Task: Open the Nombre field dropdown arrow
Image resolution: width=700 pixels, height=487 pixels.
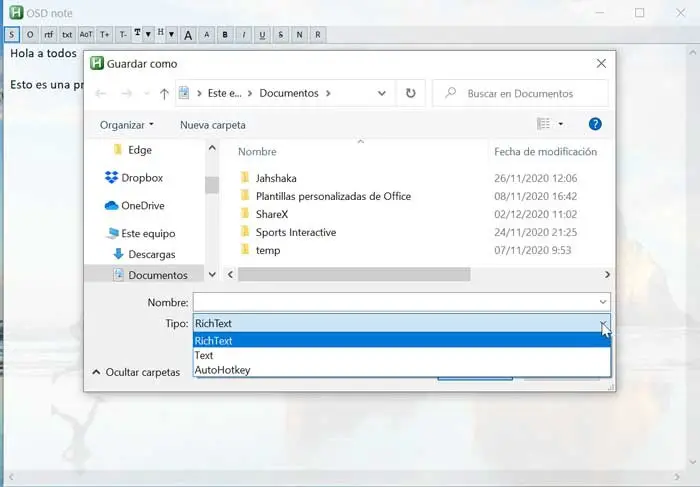Action: (603, 302)
